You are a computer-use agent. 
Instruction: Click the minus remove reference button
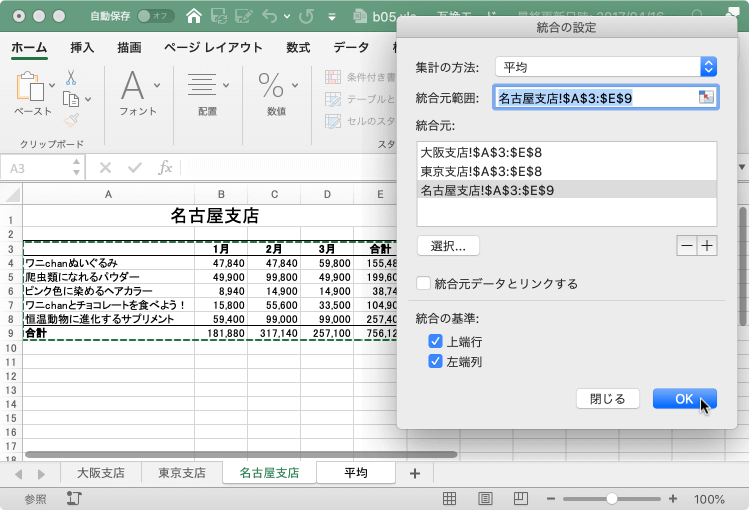pos(686,245)
